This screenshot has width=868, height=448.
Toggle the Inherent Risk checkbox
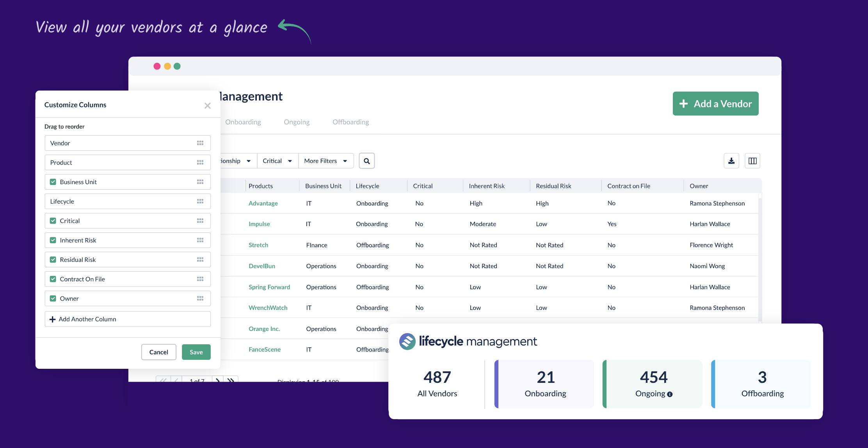[53, 240]
